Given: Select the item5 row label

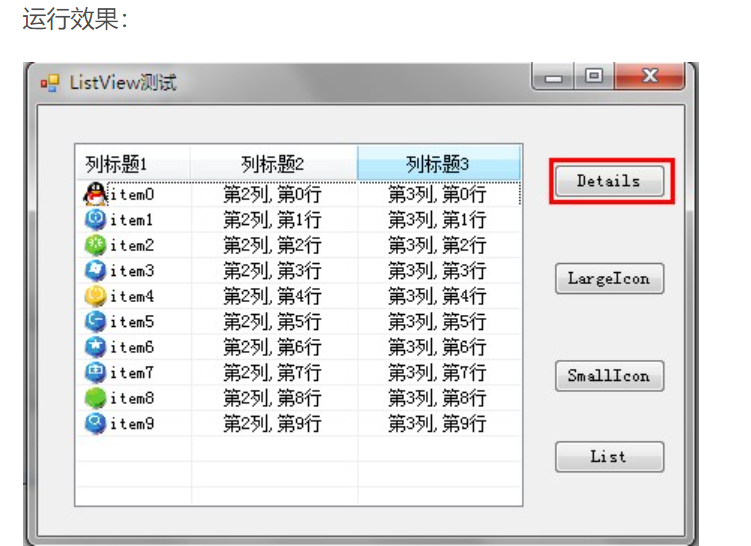Looking at the screenshot, I should (132, 321).
